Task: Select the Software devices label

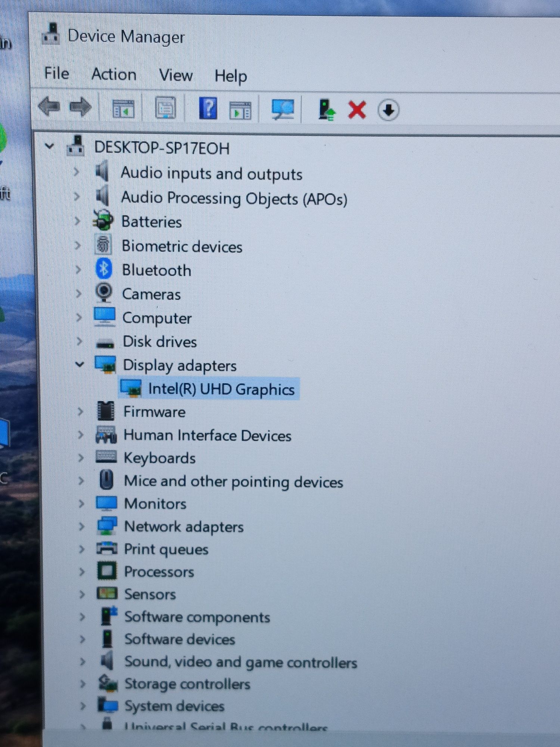Action: point(180,639)
